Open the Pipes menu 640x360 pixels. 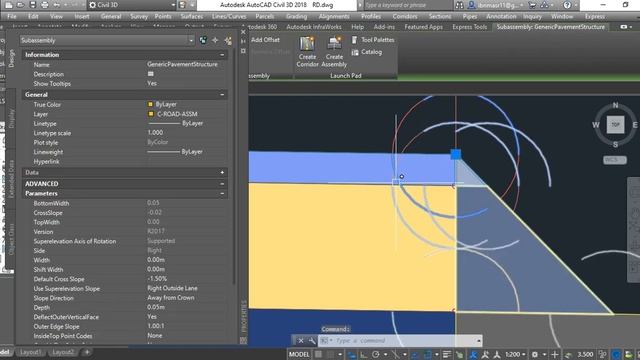pyautogui.click(x=470, y=17)
